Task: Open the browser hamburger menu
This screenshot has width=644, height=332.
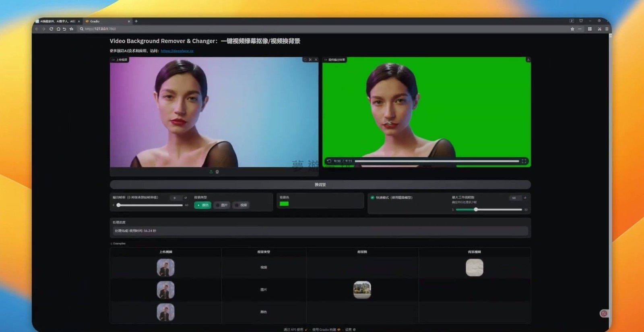Action: coord(607,29)
